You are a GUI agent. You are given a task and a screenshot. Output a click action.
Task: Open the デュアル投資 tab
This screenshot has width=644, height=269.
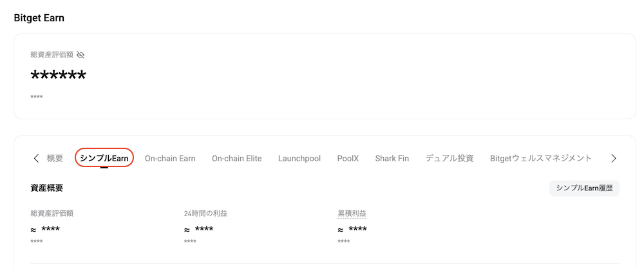pos(450,158)
